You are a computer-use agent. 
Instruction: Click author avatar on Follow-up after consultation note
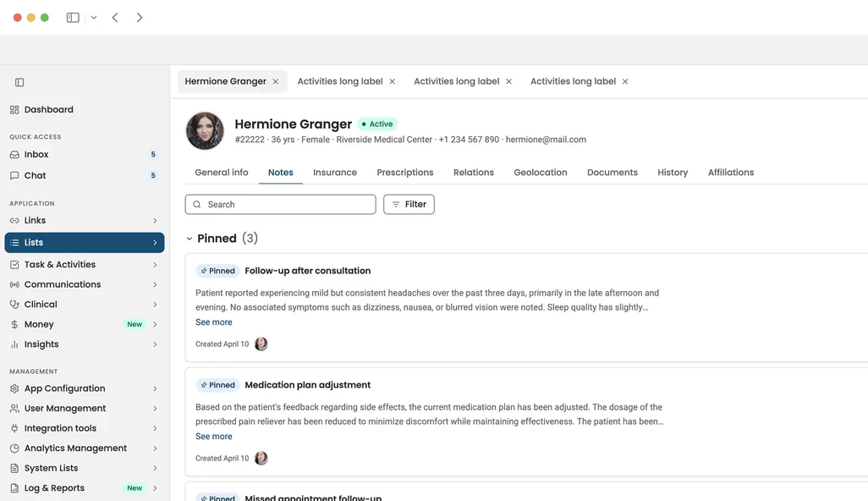(x=261, y=344)
